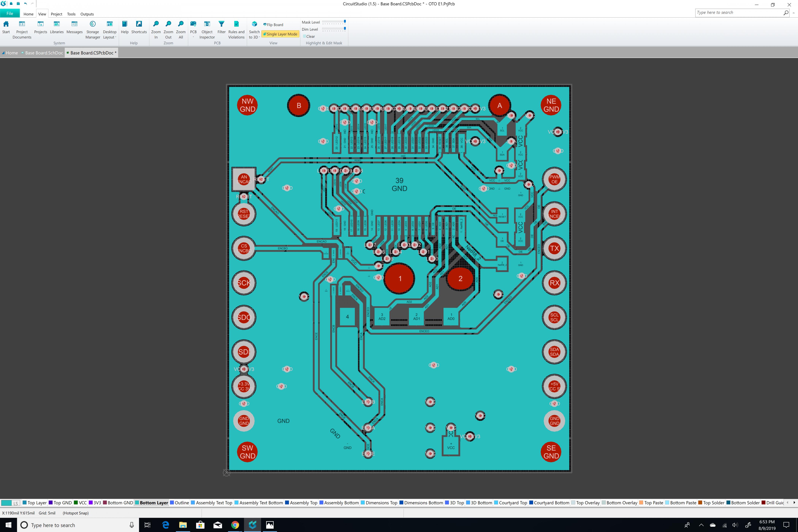Select Assembly Text Bottom layer tab
798x532 pixels.
point(259,503)
